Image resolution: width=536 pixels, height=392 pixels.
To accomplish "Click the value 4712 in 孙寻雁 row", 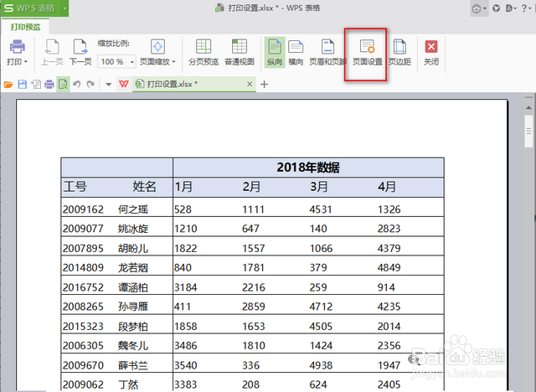I will pyautogui.click(x=321, y=307).
